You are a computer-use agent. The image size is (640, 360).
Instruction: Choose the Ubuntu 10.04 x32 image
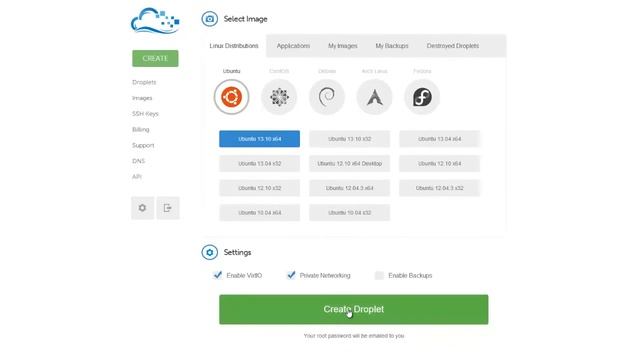pyautogui.click(x=349, y=213)
